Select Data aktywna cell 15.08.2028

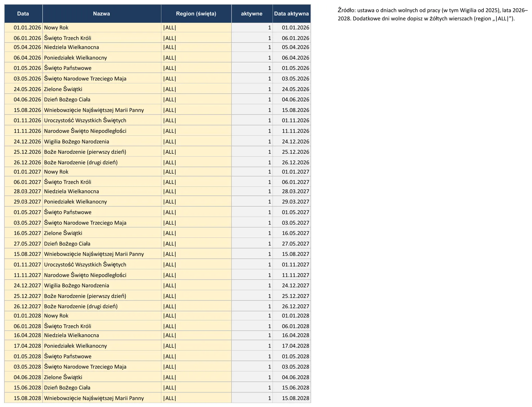[x=292, y=398]
